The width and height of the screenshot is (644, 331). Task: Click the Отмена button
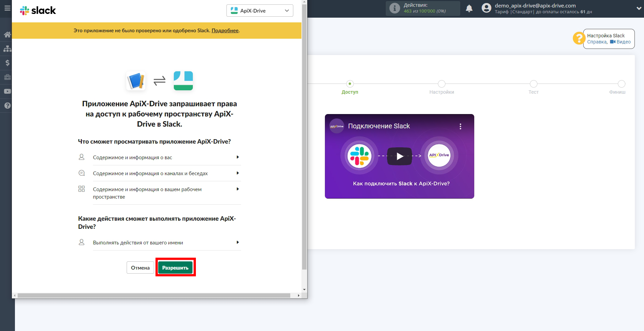(140, 268)
